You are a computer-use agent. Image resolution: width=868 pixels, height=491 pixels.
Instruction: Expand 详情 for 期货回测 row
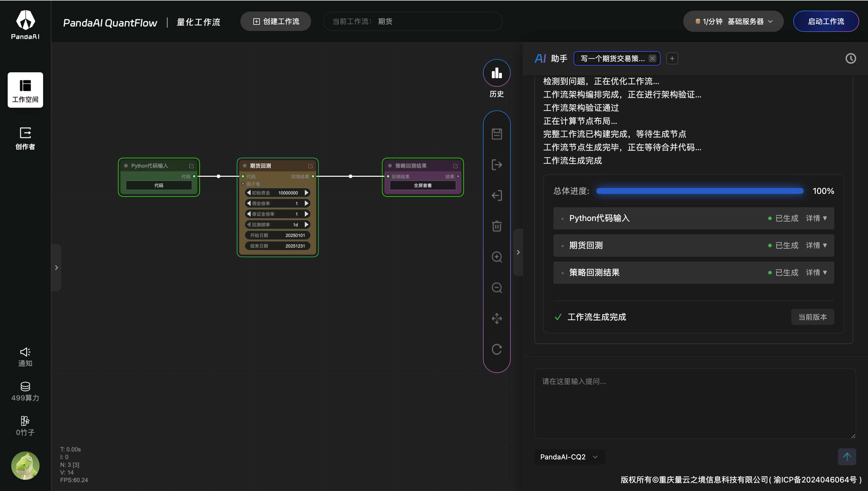tap(816, 245)
